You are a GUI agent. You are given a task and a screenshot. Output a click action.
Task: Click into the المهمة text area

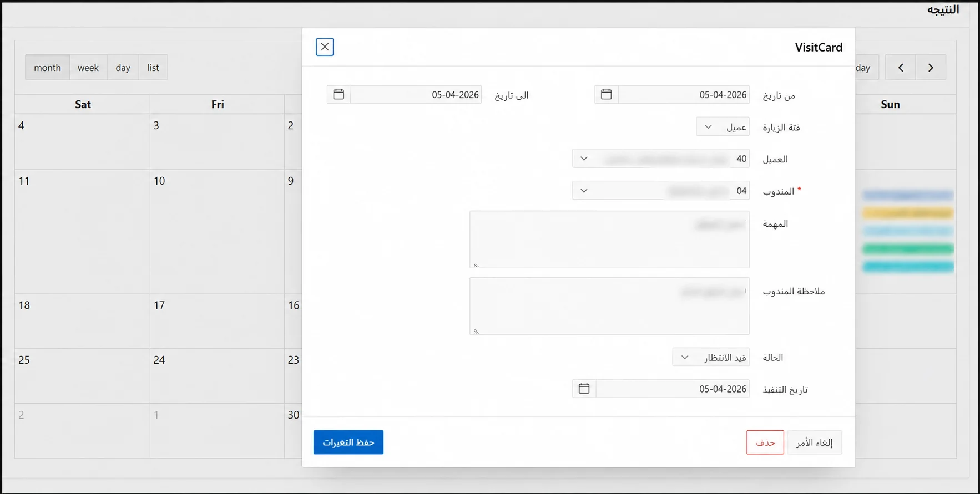[609, 240]
